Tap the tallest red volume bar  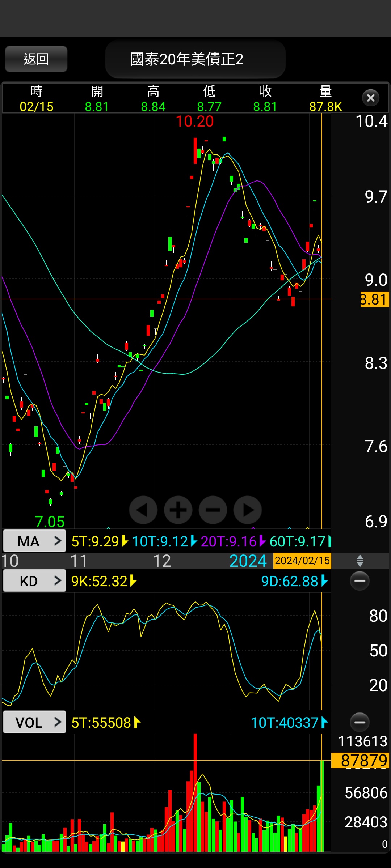tap(195, 792)
